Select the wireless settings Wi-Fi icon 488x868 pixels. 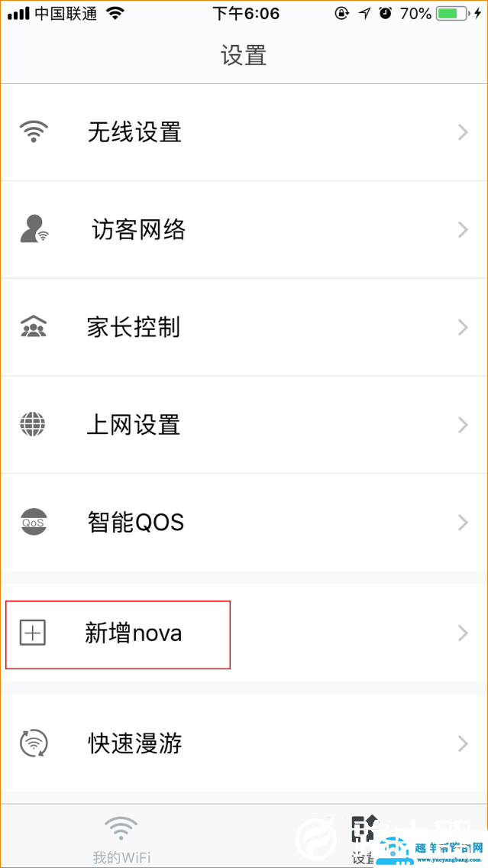point(34,131)
